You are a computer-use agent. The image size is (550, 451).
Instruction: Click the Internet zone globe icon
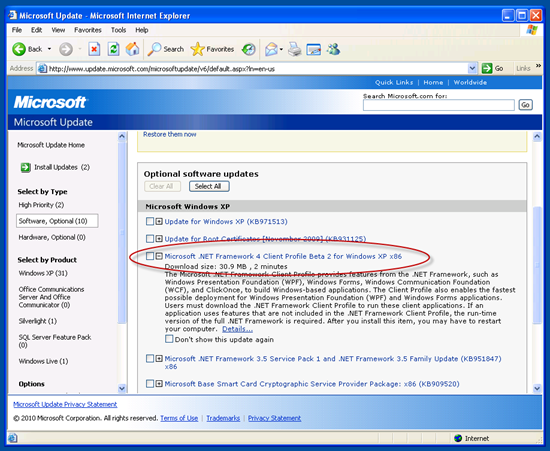pos(458,438)
